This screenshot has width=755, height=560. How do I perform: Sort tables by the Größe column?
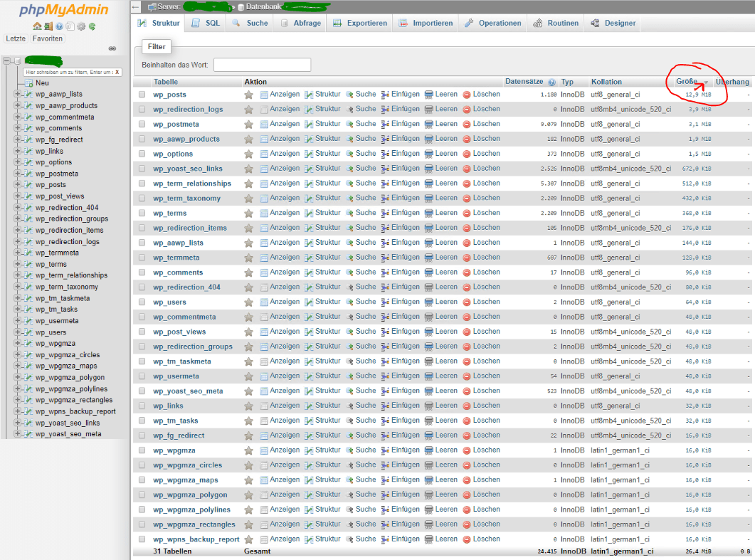(687, 81)
